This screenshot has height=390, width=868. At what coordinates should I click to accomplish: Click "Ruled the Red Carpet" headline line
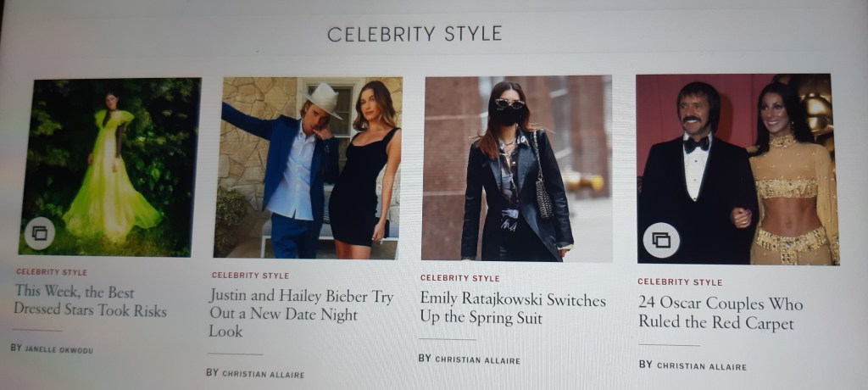pos(715,323)
